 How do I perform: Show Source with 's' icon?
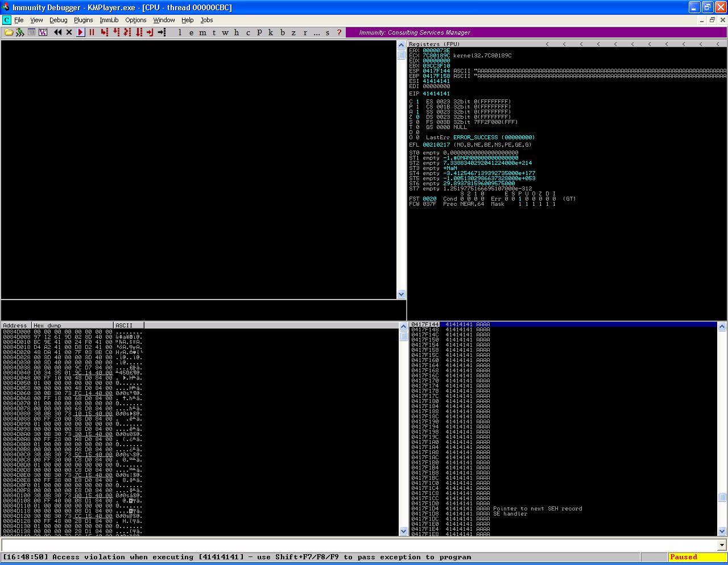coord(328,32)
